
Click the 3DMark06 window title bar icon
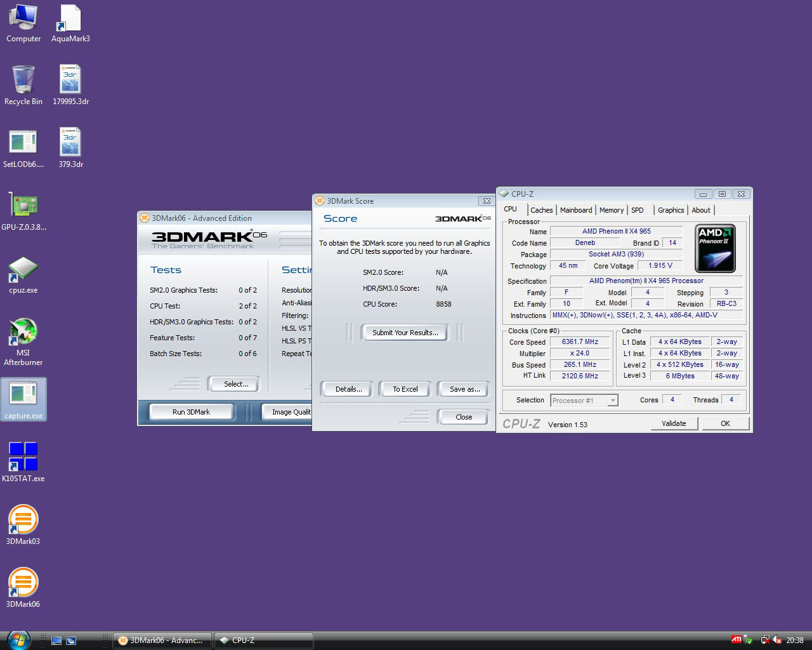[x=145, y=218]
